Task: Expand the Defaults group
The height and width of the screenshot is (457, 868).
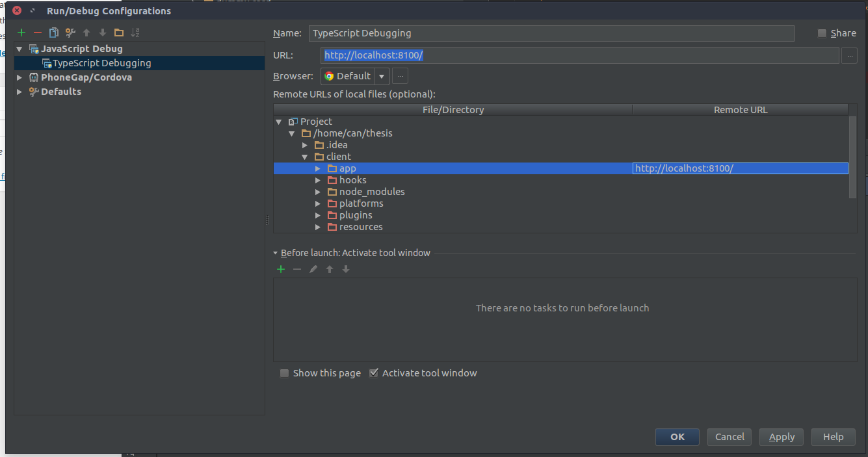Action: click(20, 92)
